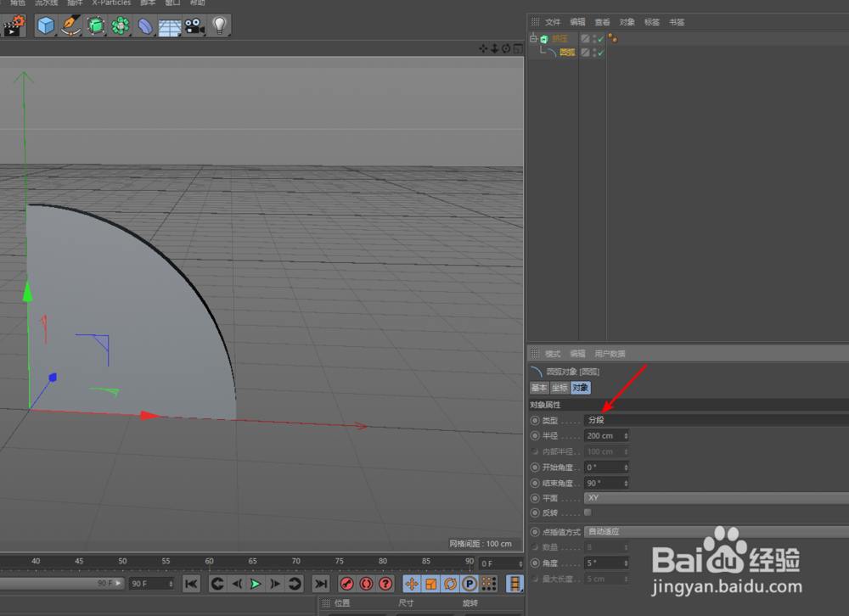Image resolution: width=849 pixels, height=616 pixels.
Task: Click the Phong tag on Extrude object
Action: click(613, 38)
